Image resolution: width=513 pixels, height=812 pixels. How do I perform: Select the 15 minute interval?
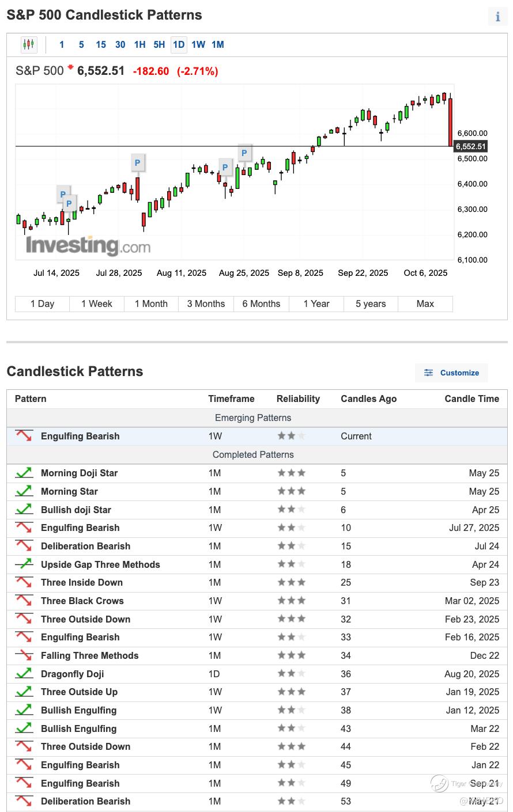101,44
